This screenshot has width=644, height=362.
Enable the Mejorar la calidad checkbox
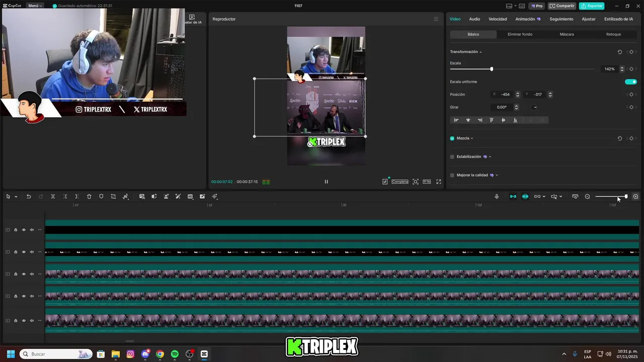point(452,175)
